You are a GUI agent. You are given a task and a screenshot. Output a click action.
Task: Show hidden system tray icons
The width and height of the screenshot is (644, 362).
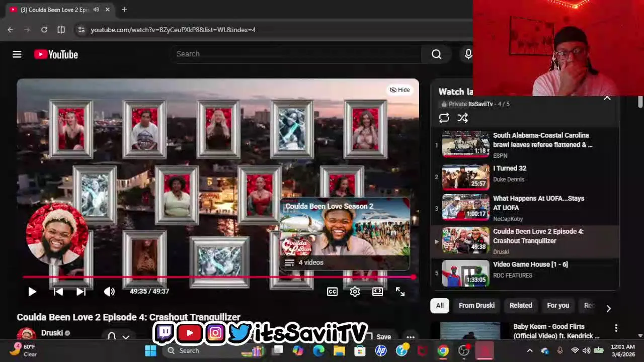pos(530,350)
